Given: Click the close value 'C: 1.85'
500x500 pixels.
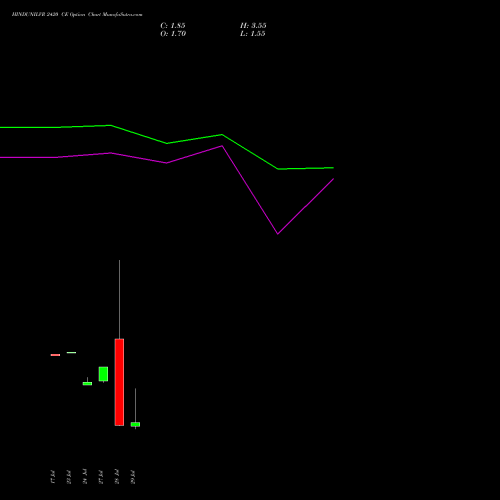Looking at the screenshot, I should point(173,26).
